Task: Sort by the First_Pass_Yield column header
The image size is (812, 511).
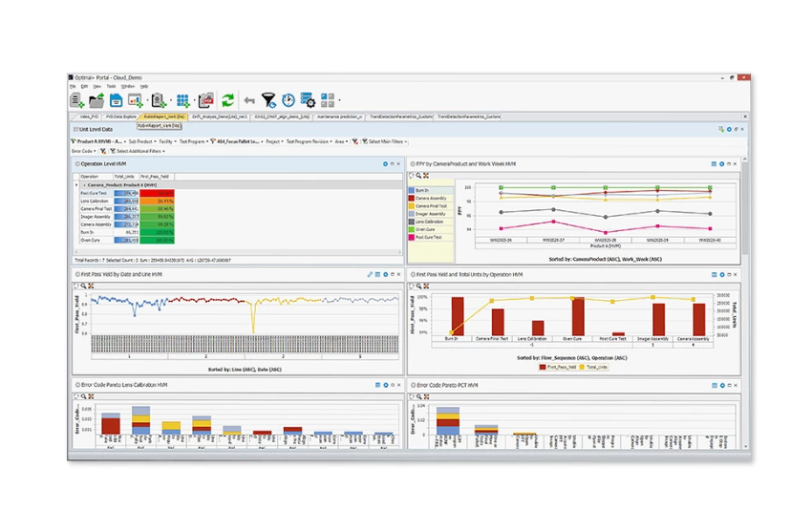Action: tap(157, 177)
